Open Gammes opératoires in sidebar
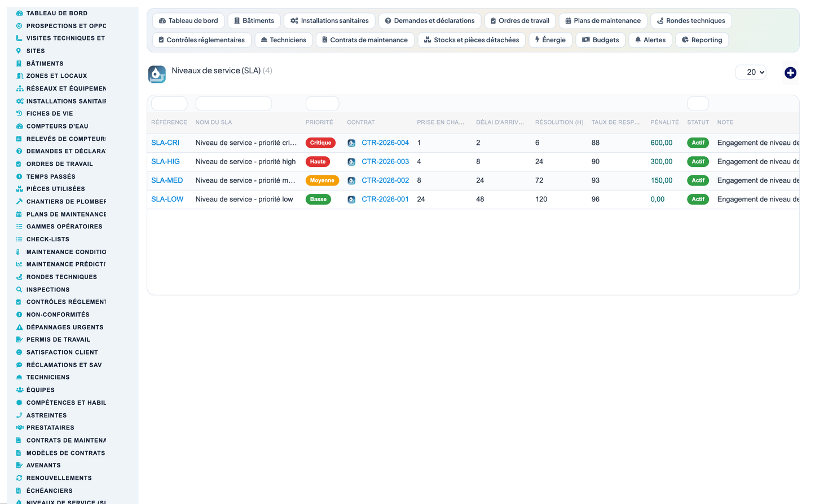 64,227
